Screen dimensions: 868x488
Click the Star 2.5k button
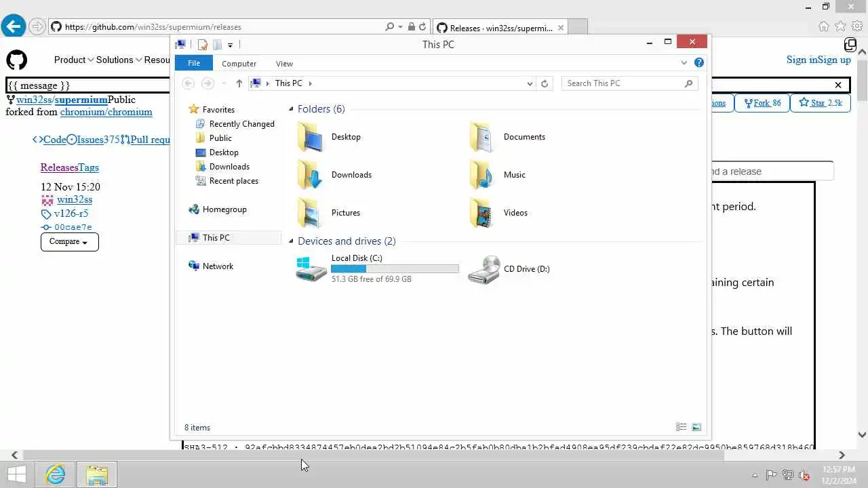click(820, 103)
